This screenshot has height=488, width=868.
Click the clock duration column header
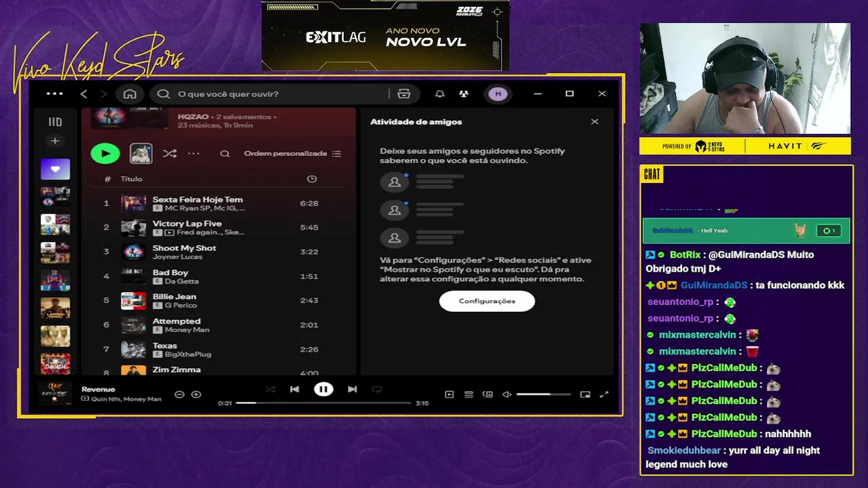312,179
